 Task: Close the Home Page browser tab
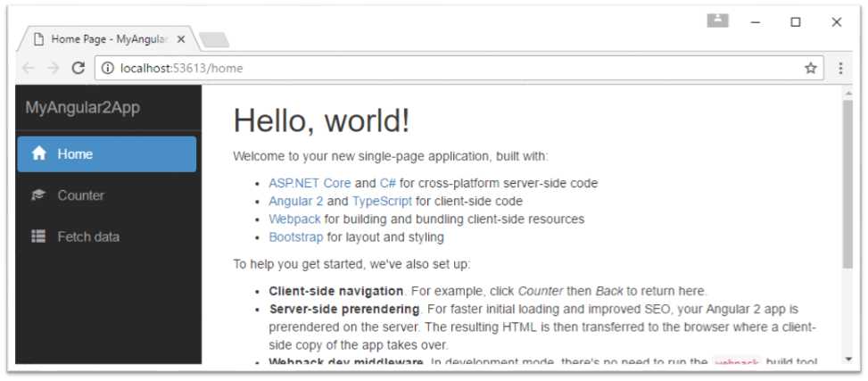[181, 39]
